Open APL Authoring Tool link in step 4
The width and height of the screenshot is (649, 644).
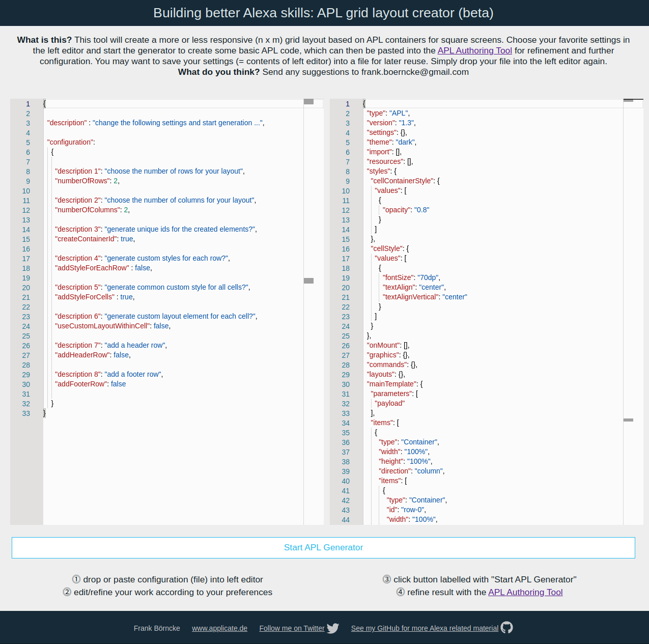tap(525, 592)
